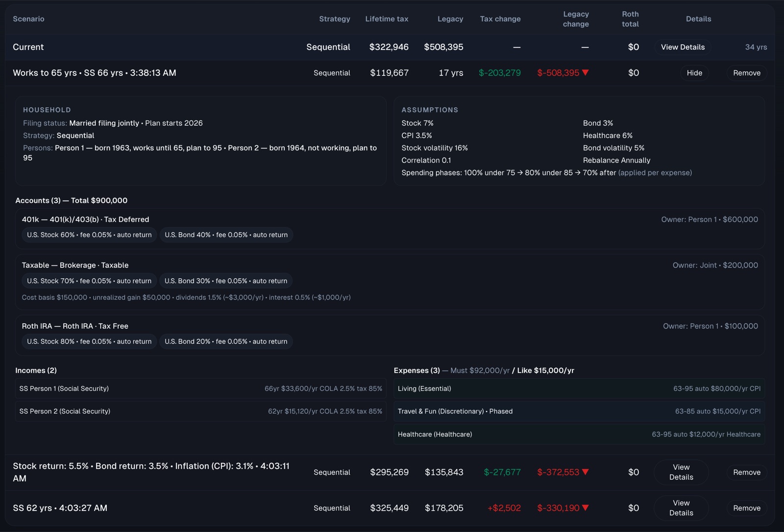The height and width of the screenshot is (532, 784).
Task: Click the $322,946 lifetime tax value
Action: pyautogui.click(x=389, y=47)
